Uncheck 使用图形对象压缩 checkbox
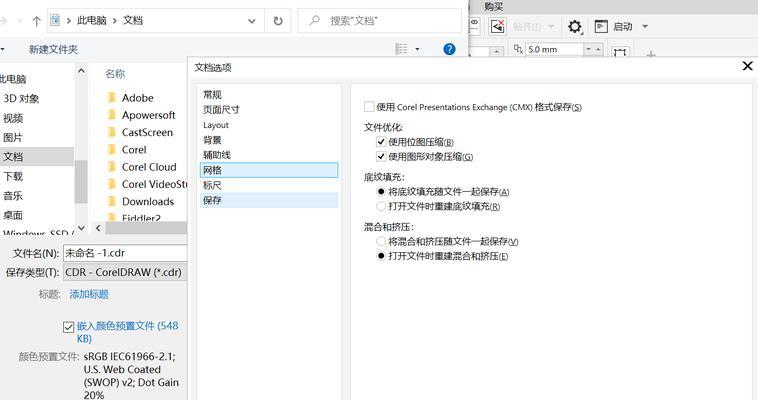Viewport: 758px width, 400px height. click(381, 156)
